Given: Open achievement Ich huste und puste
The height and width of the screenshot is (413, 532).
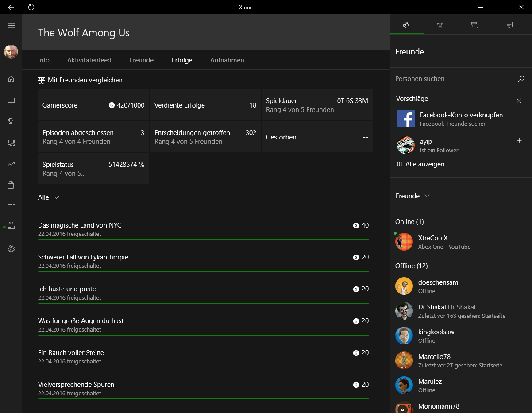Looking at the screenshot, I should click(x=204, y=293).
